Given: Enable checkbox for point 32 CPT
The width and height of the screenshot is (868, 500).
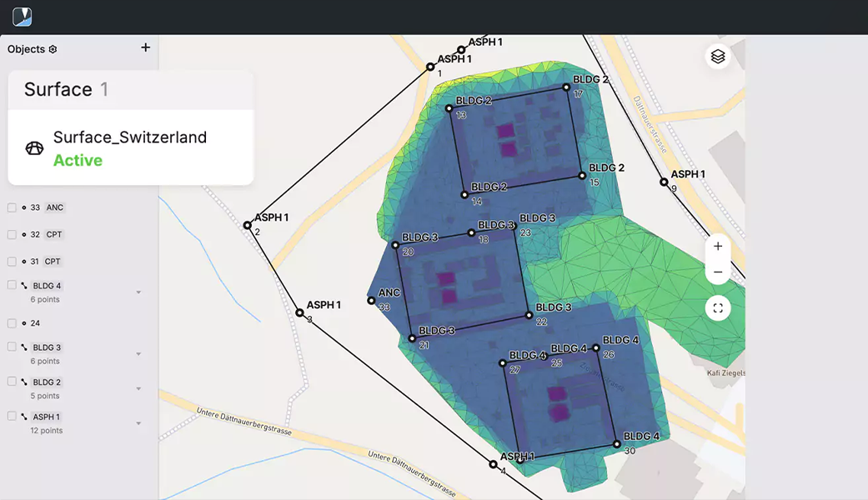Looking at the screenshot, I should click(12, 235).
